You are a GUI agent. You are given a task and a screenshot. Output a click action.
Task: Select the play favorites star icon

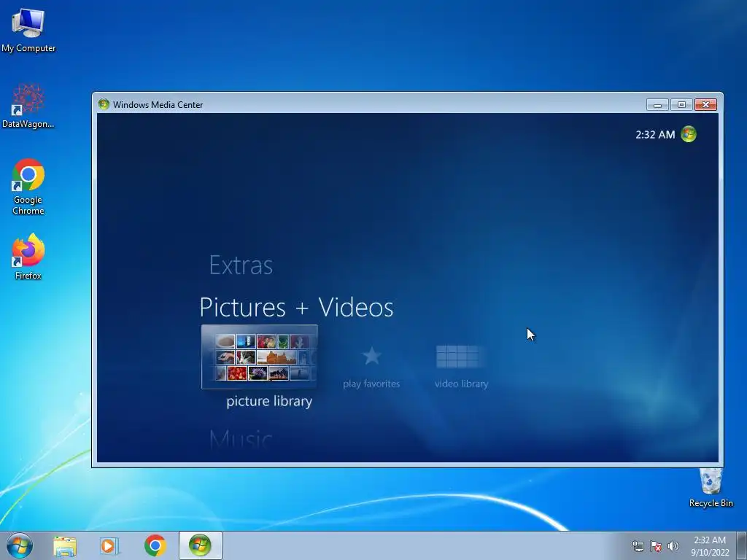[371, 356]
